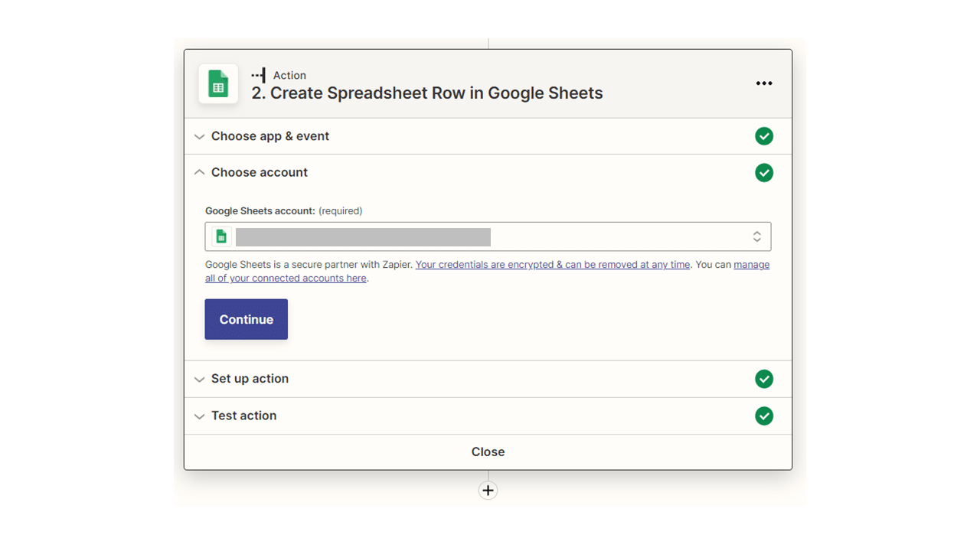Click Close at bottom of panel

click(488, 452)
